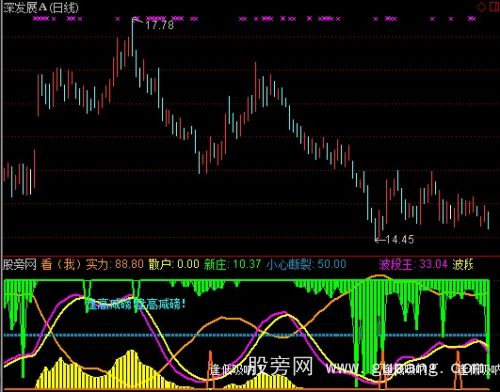The height and width of the screenshot is (392, 500).
Task: Select the 17.78 high price label
Action: tap(159, 25)
